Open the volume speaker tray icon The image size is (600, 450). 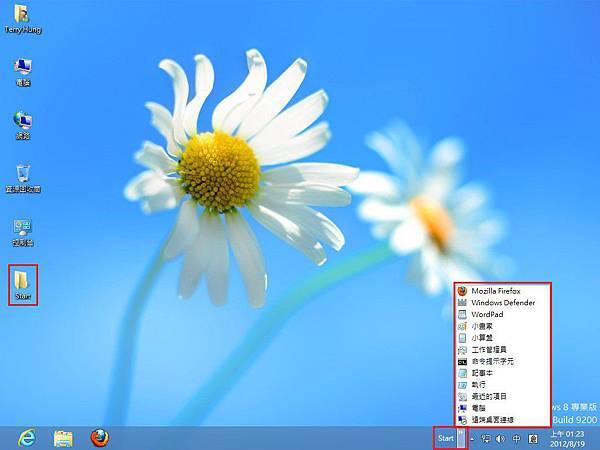point(500,439)
